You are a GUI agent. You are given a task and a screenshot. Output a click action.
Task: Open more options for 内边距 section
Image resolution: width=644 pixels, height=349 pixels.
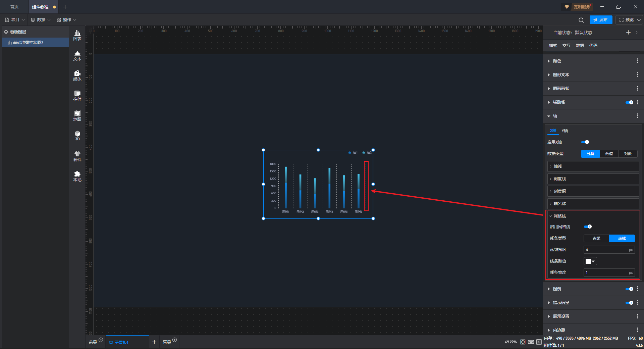pos(637,330)
